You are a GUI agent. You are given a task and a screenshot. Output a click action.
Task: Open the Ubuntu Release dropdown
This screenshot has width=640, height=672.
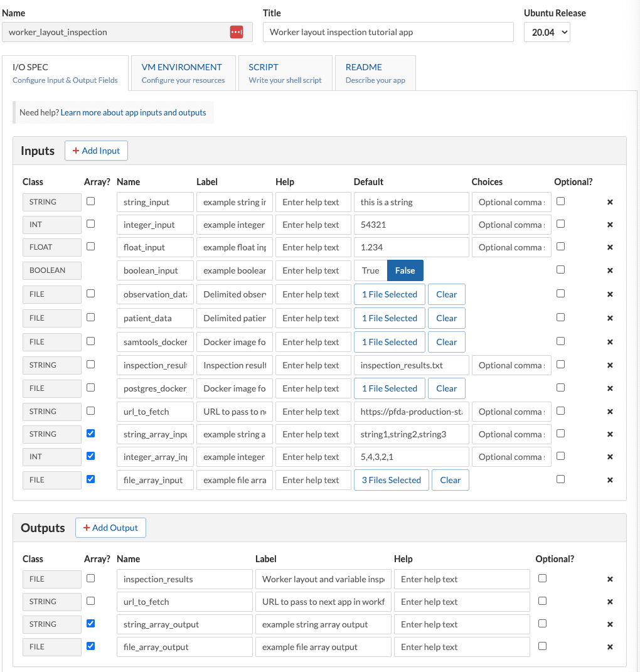(547, 32)
